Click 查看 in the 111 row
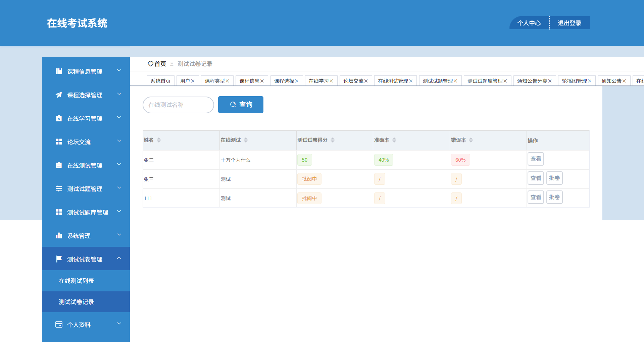This screenshot has height=342, width=644. 536,197
